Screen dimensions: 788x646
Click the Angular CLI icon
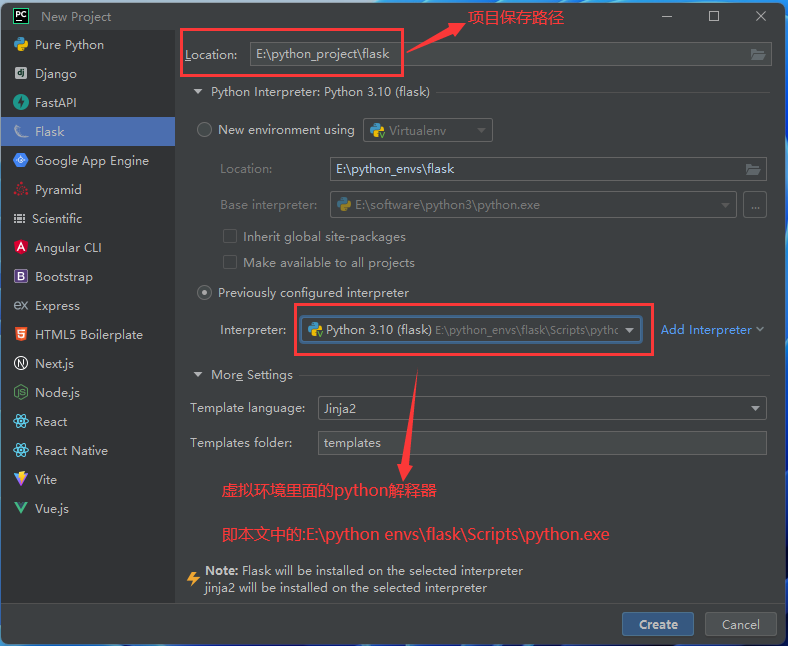tap(21, 247)
